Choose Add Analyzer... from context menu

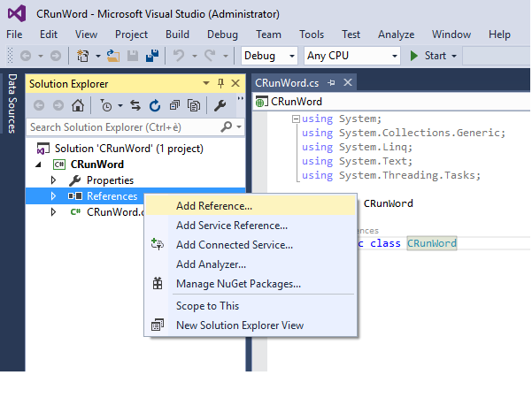coord(251,264)
